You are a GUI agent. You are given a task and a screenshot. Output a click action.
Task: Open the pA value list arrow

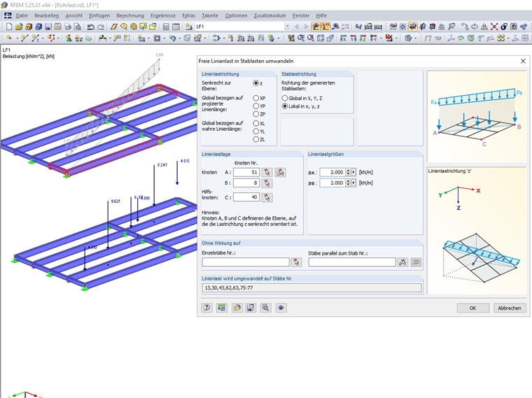click(x=353, y=172)
